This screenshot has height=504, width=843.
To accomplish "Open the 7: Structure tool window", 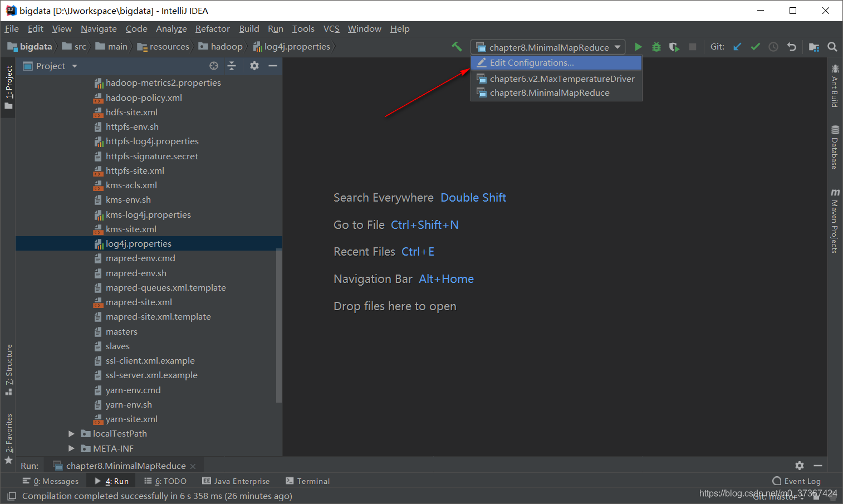I will point(8,370).
